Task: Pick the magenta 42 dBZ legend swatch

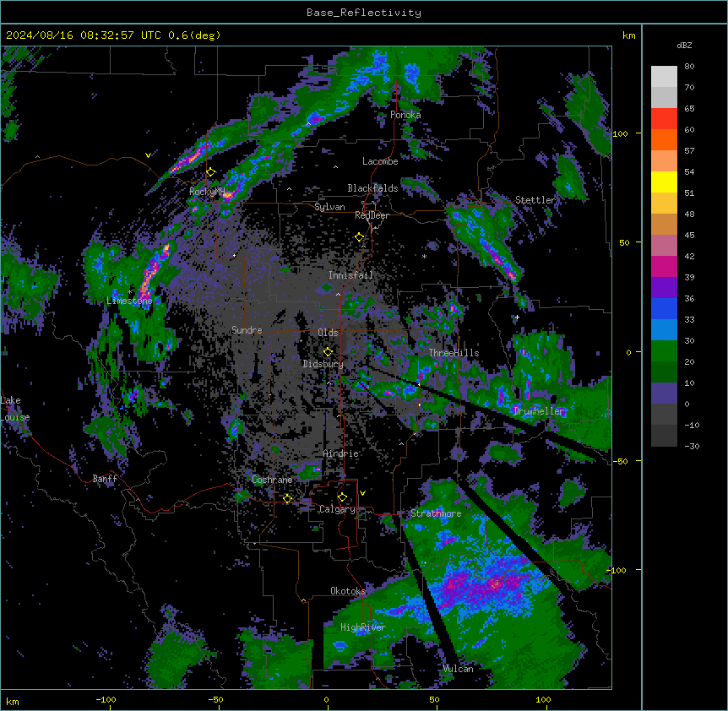Action: (x=664, y=266)
